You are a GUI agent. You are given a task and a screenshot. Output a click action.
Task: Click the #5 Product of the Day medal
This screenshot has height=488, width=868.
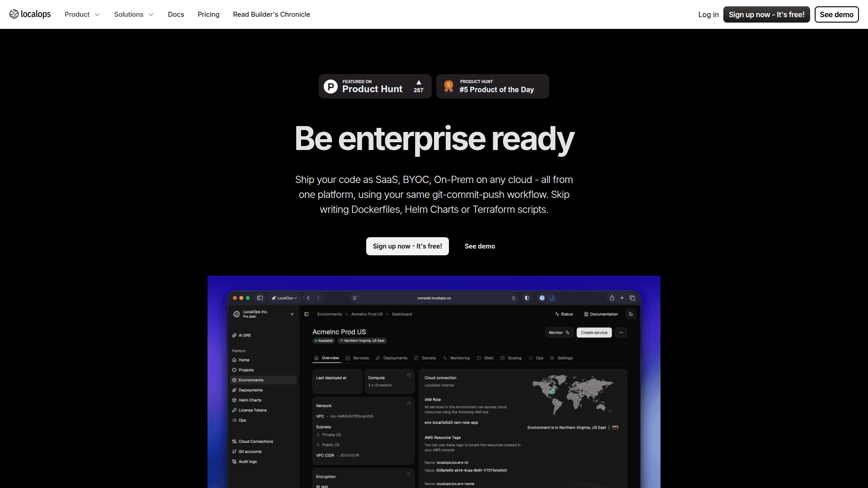tap(448, 86)
